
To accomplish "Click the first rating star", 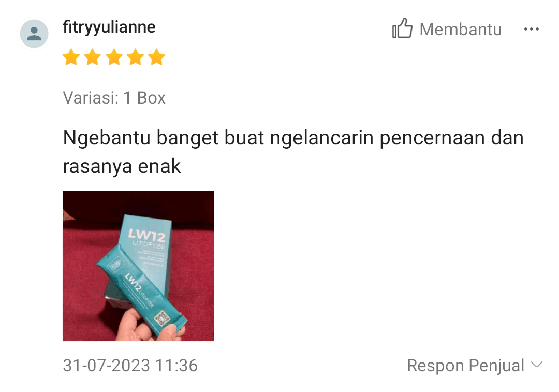I will coord(71,57).
